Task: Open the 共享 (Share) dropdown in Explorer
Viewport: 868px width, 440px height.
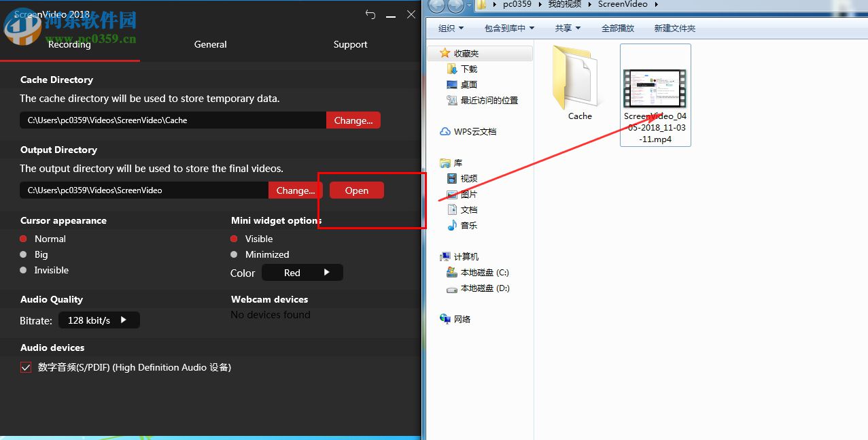Action: click(568, 28)
